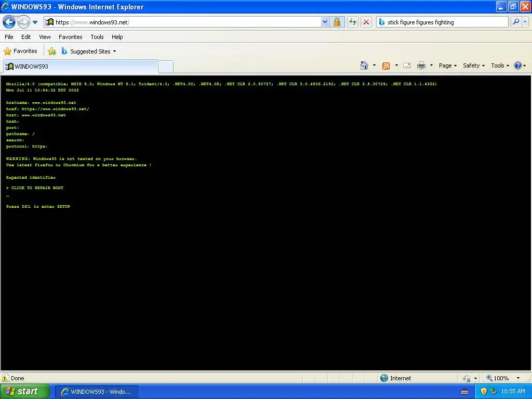532x399 pixels.
Task: Click the Forward navigation arrow
Action: pyautogui.click(x=23, y=22)
